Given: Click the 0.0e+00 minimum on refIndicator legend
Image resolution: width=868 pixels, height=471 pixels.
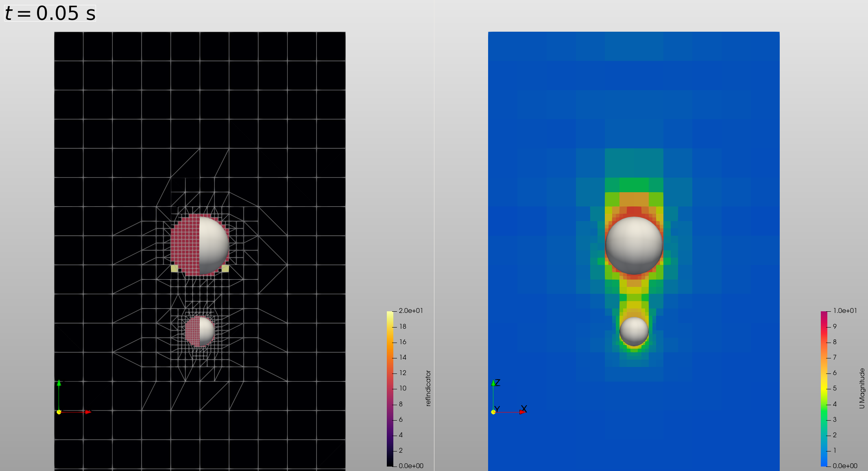Looking at the screenshot, I should click(411, 466).
